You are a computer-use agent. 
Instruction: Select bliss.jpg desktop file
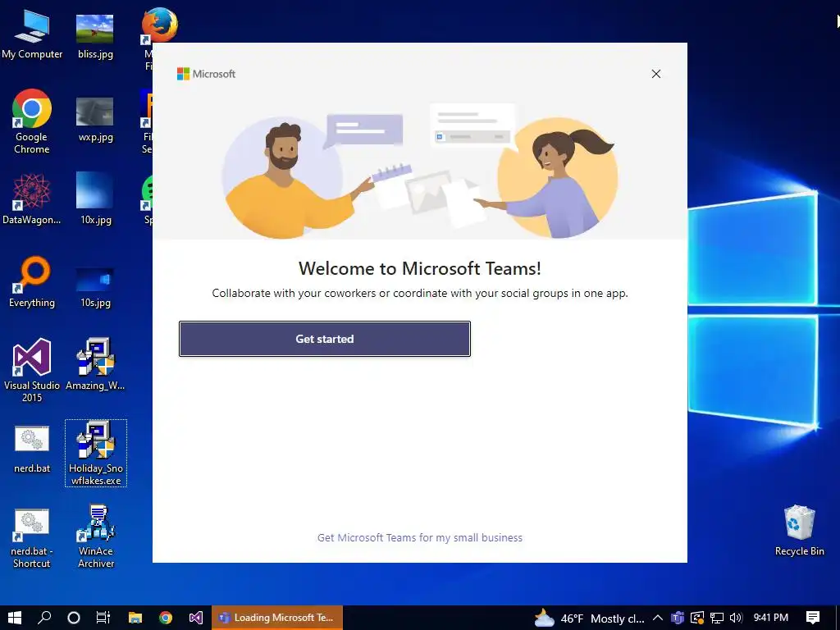(95, 35)
